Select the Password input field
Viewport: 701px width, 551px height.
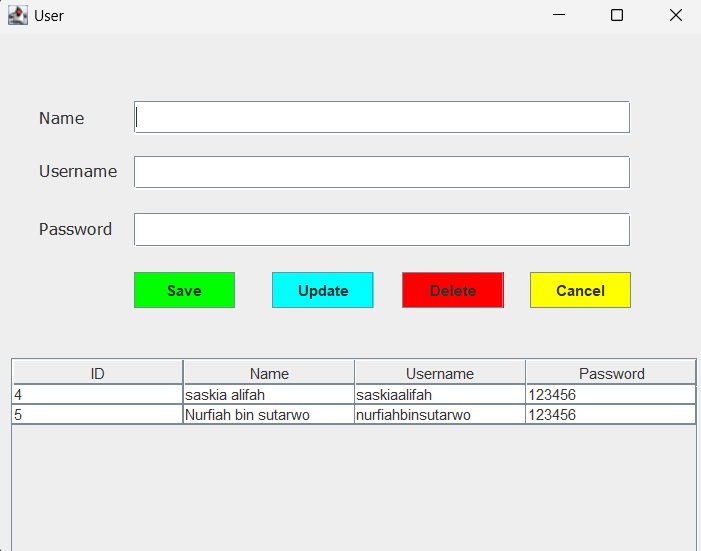[382, 229]
